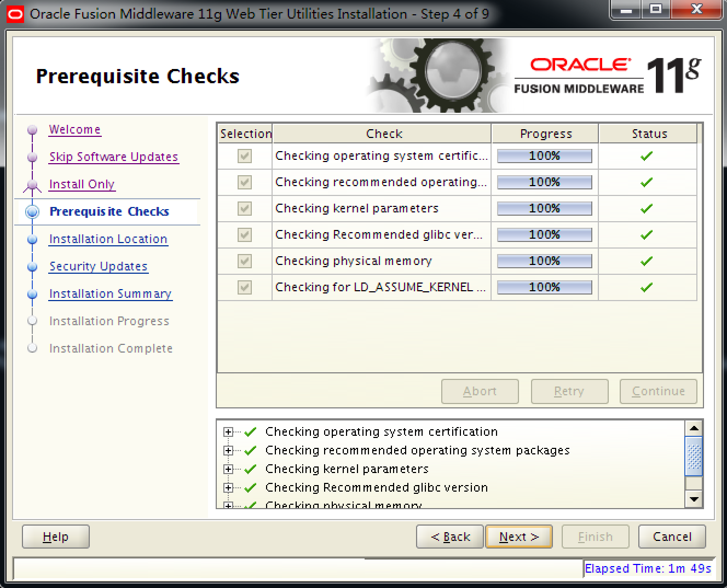Click physical memory 100% progress bar

coord(545,261)
